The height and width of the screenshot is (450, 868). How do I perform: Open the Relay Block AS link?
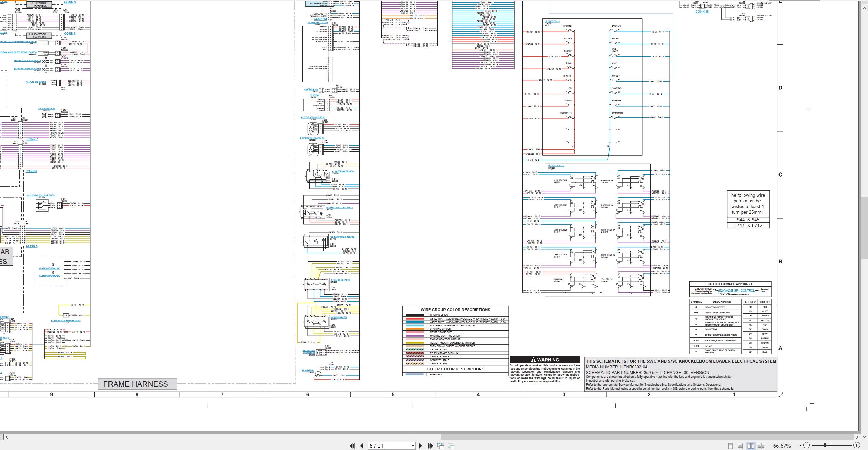556,166
